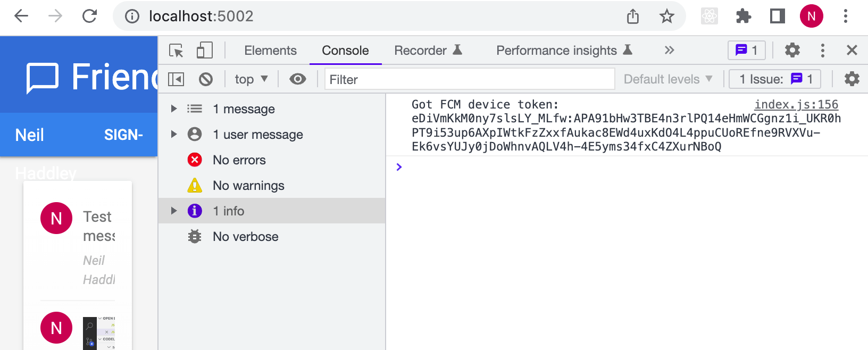Open DevTools settings gear in tab bar
The height and width of the screenshot is (350, 868).
pos(792,51)
